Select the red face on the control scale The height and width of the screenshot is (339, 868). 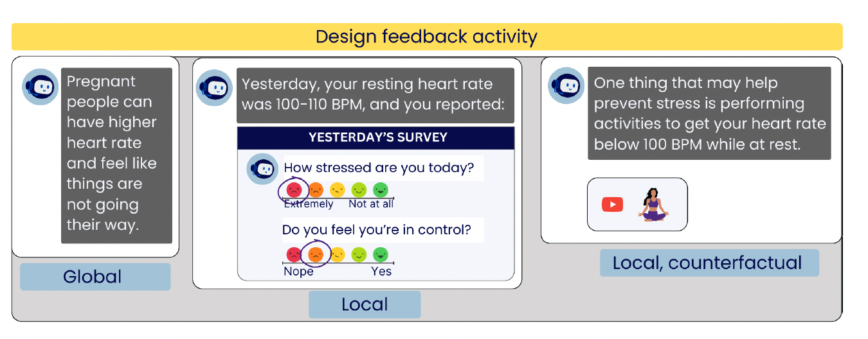pyautogui.click(x=293, y=254)
